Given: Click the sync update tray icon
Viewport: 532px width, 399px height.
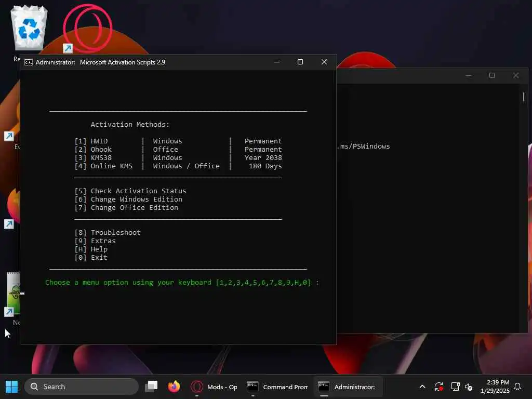Looking at the screenshot, I should click(x=438, y=387).
